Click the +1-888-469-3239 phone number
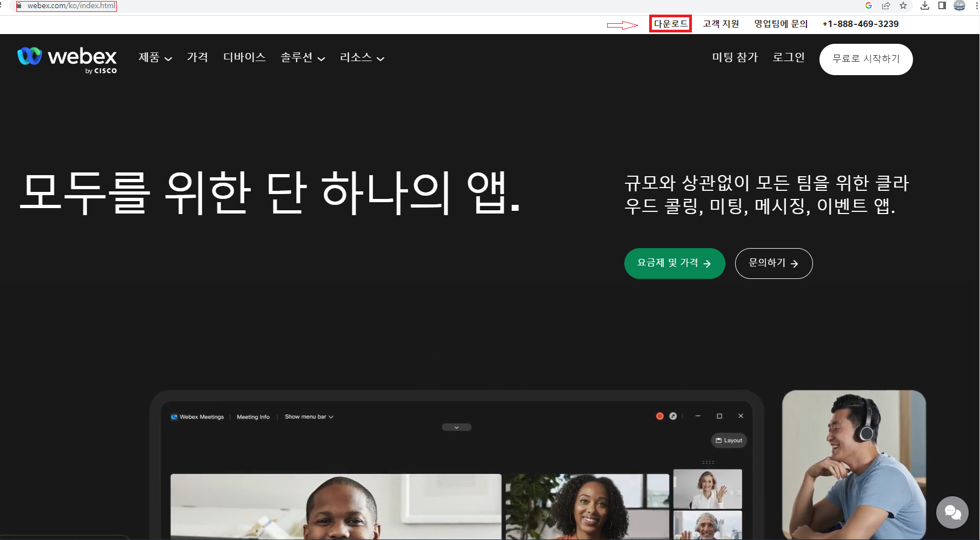980x540 pixels. pos(861,24)
